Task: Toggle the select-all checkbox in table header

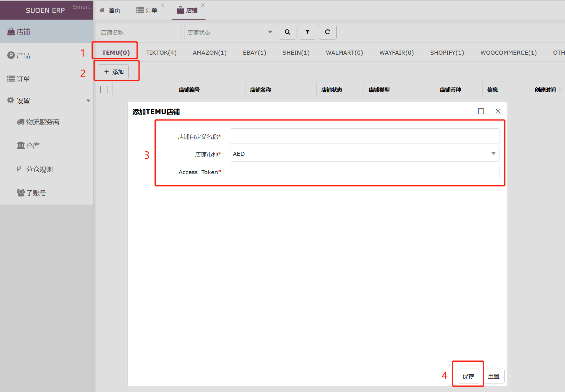Action: [x=104, y=89]
